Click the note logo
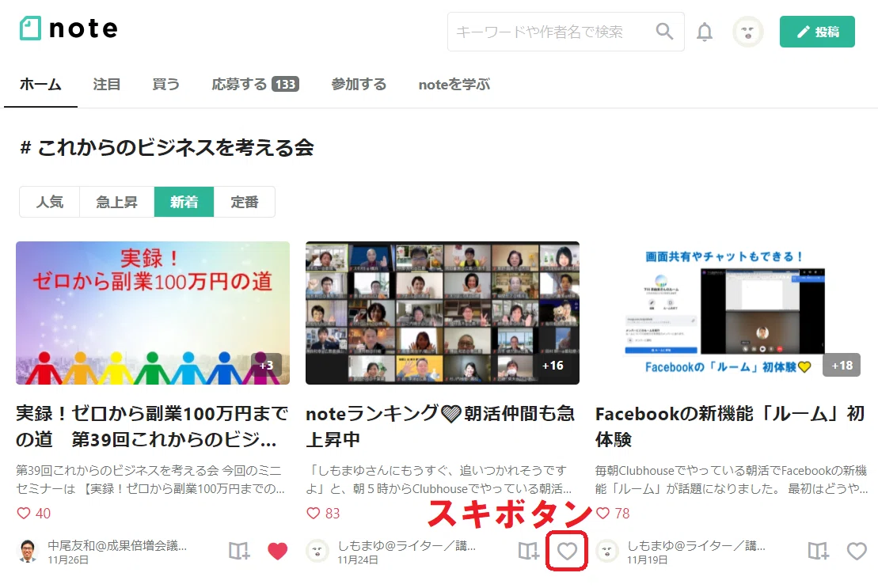This screenshot has width=878, height=588. click(68, 28)
